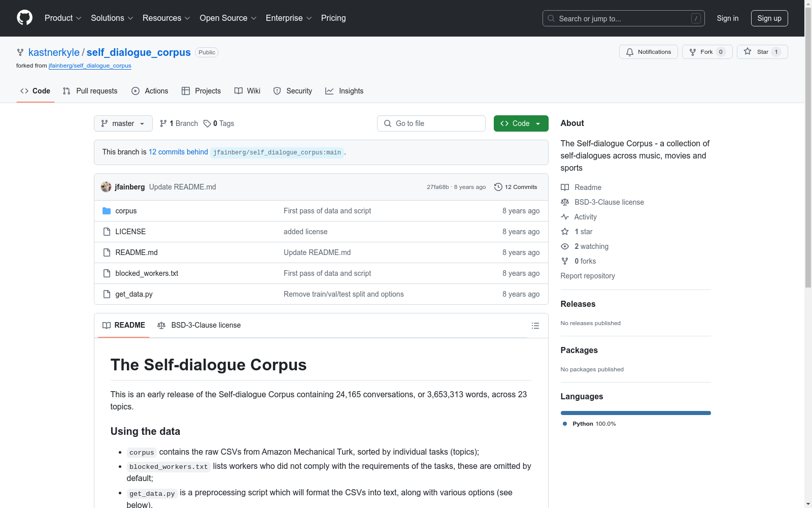Click the Report repository link

(x=588, y=276)
